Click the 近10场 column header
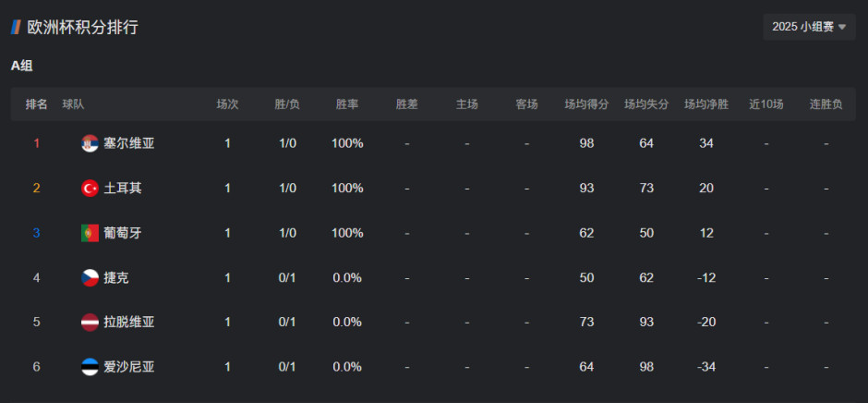Image resolution: width=868 pixels, height=403 pixels. click(766, 104)
